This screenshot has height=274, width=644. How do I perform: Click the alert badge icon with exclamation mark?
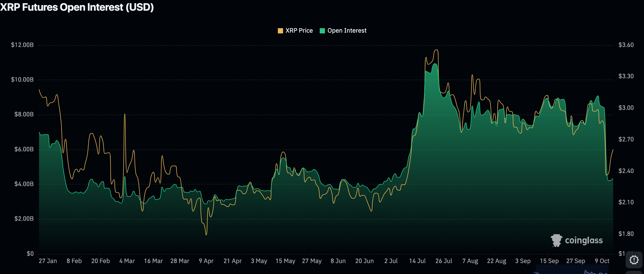[x=634, y=260]
